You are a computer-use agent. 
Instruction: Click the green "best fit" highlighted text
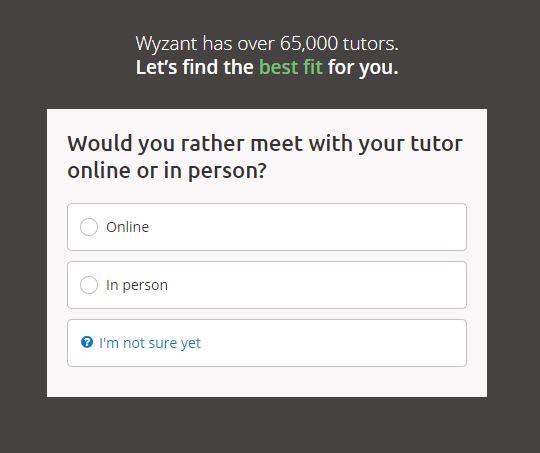pos(291,67)
